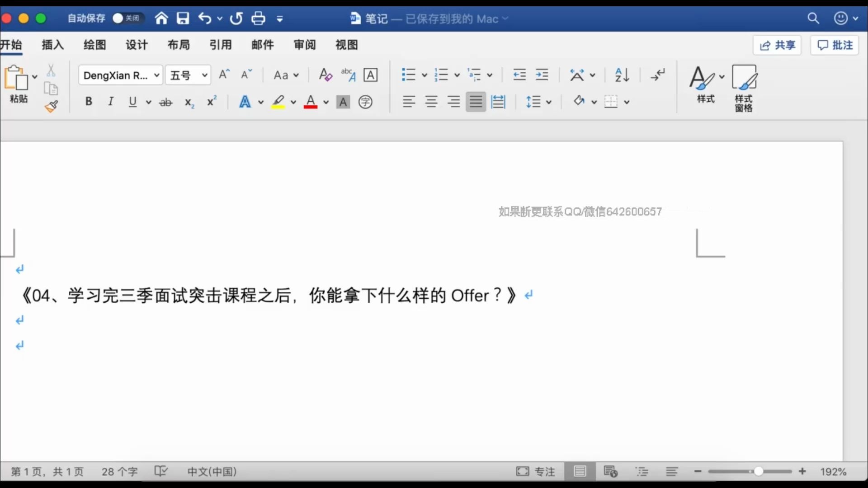Image resolution: width=868 pixels, height=488 pixels.
Task: Toggle bold formatting
Action: (x=89, y=102)
